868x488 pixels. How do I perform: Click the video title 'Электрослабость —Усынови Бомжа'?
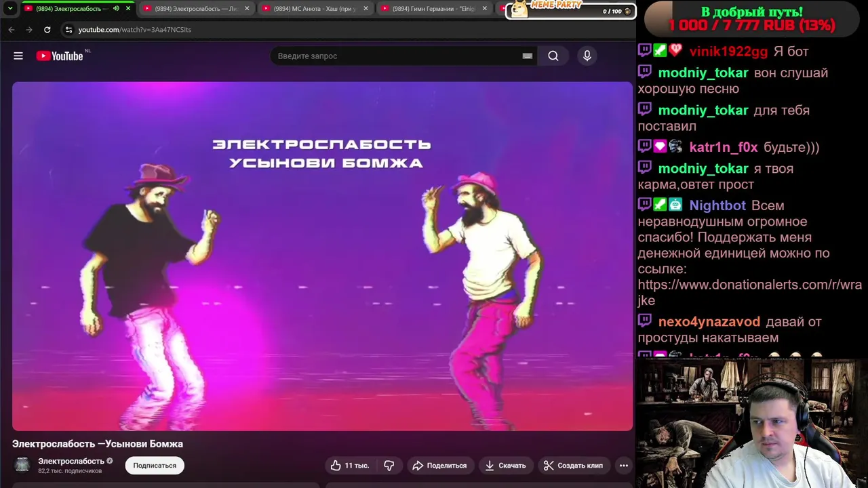[98, 444]
